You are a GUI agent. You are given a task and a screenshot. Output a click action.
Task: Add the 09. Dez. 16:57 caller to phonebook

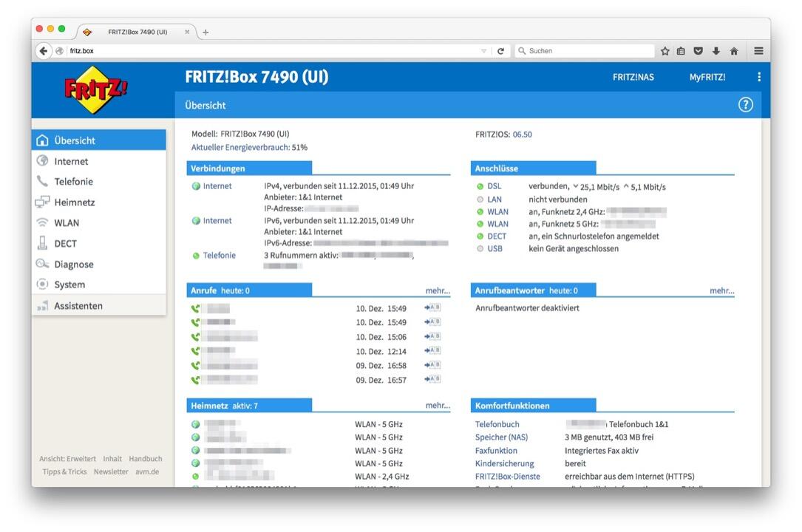click(432, 379)
